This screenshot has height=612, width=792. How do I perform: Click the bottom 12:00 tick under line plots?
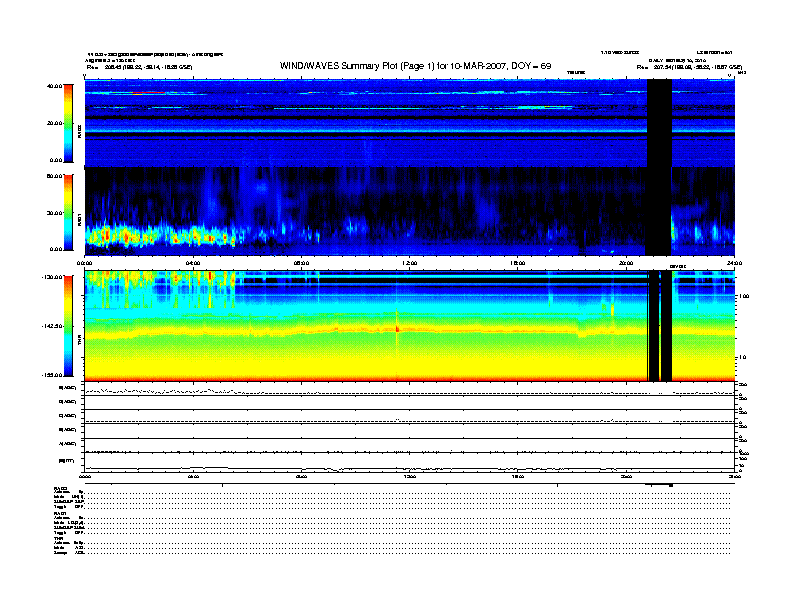(x=410, y=476)
